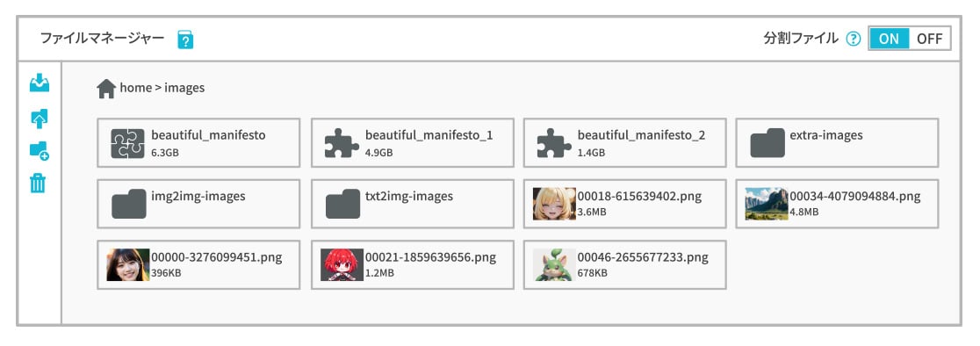Select the 00034-4079094884.png landscape thumbnail

tap(767, 204)
